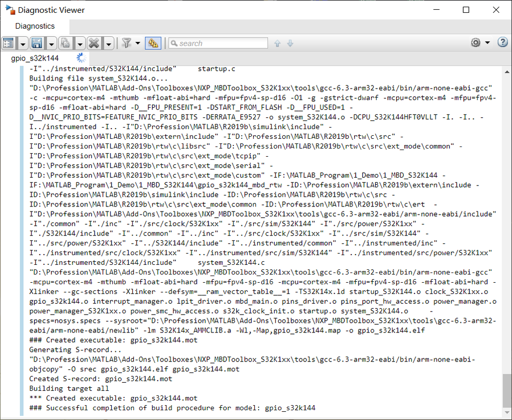Toggle the group similar warnings button

click(153, 43)
